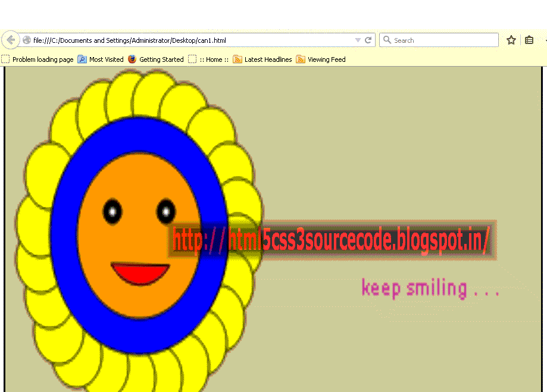
Task: Open the :: Home :: bookmark
Action: [208, 59]
